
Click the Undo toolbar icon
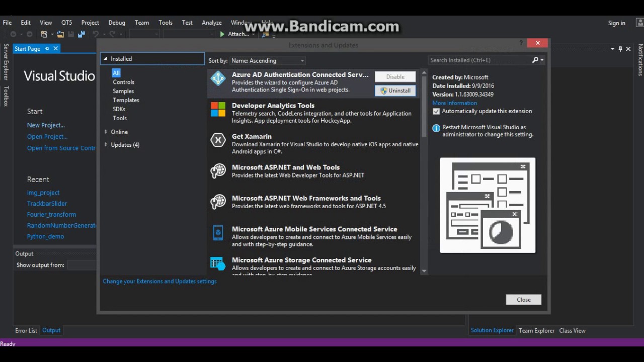95,34
